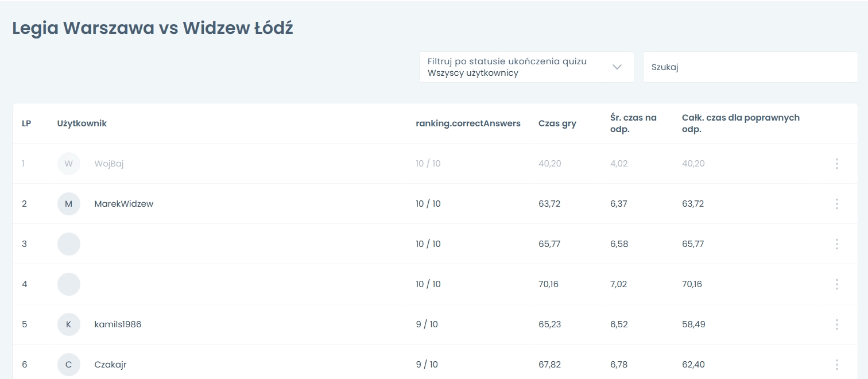Screen dimensions: 868x379
Task: Sort by ranking.correctAnswers column header
Action: 468,123
